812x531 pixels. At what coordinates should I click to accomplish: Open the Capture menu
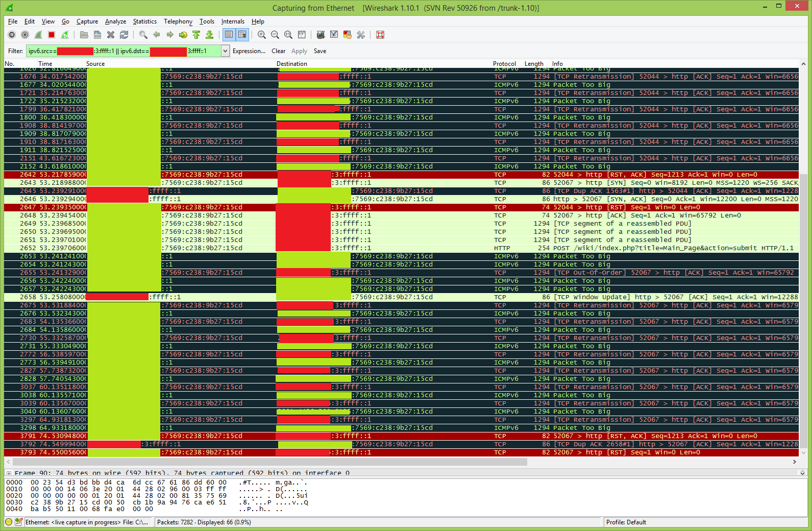coord(87,21)
